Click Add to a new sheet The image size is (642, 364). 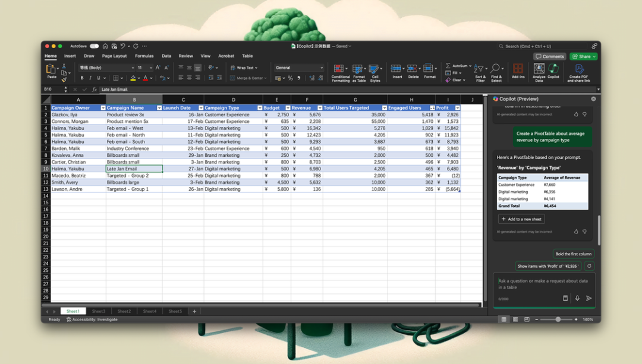(x=521, y=219)
